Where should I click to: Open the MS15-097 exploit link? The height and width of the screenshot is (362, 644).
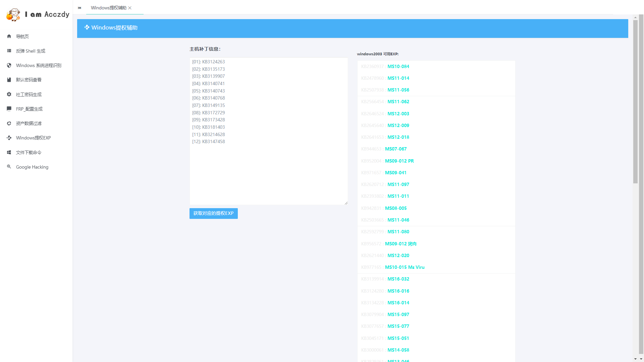pos(398,314)
